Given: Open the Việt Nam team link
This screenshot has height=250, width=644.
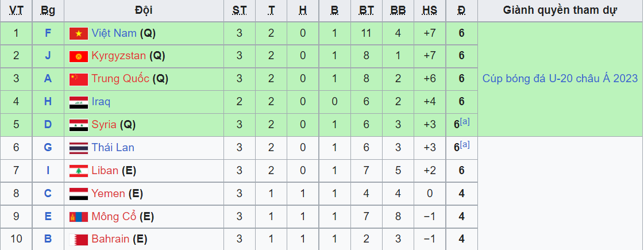Looking at the screenshot, I should click(114, 33).
